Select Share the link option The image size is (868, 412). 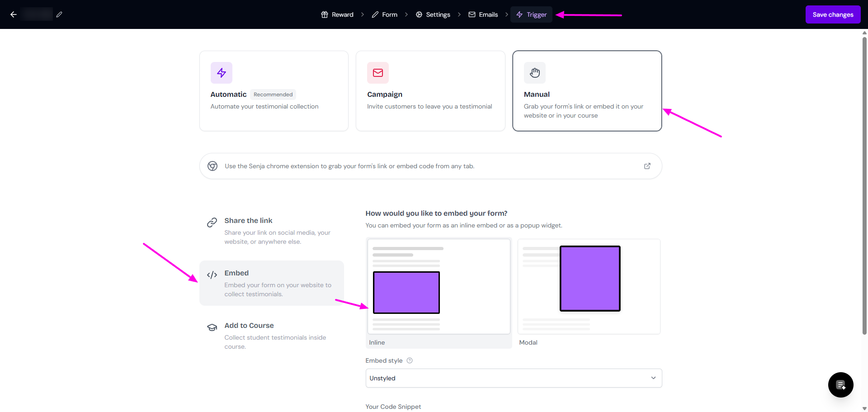[271, 231]
